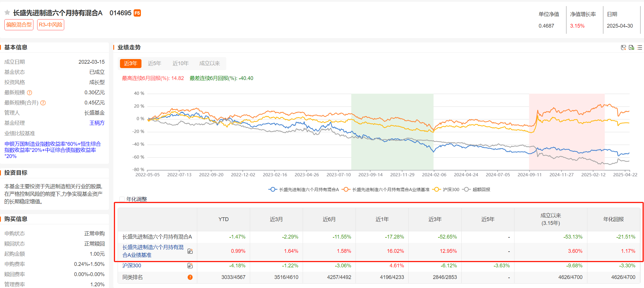Click the orange question icon beside 同类排名
Viewport: 644px width, 288px height.
190,277
